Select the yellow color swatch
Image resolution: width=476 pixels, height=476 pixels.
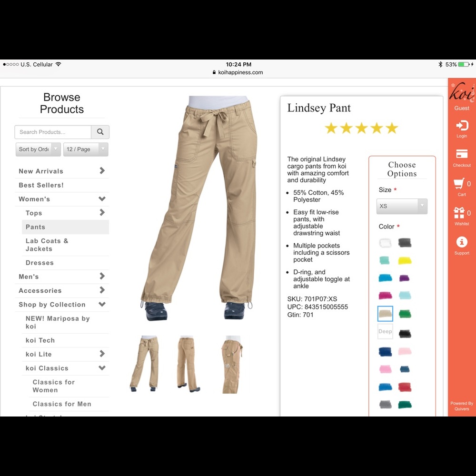pos(405,260)
